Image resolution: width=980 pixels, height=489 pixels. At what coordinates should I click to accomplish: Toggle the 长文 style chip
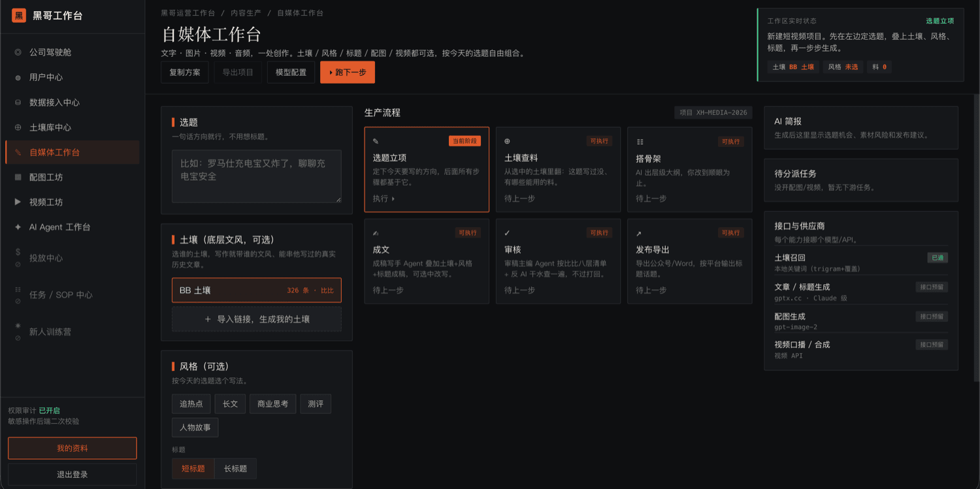[230, 404]
